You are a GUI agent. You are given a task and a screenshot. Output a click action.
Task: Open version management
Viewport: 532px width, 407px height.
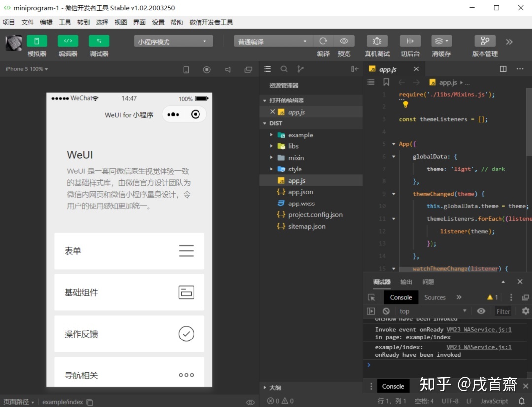click(x=485, y=41)
